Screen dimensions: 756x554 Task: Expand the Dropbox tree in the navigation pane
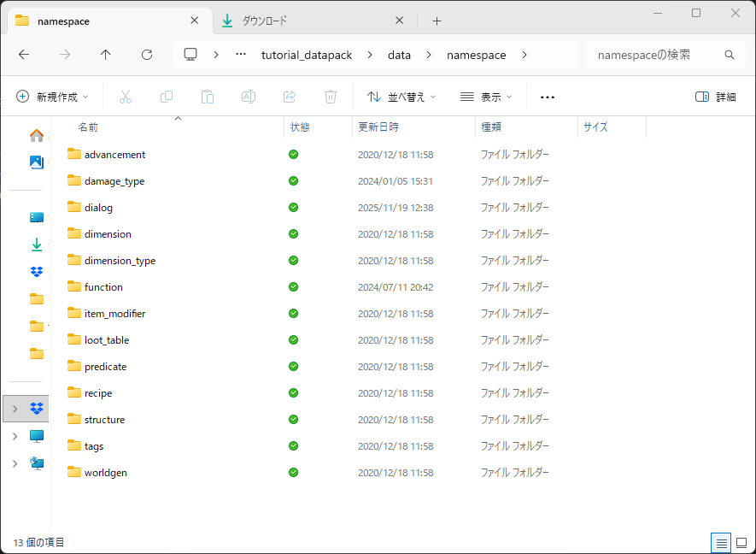point(17,408)
